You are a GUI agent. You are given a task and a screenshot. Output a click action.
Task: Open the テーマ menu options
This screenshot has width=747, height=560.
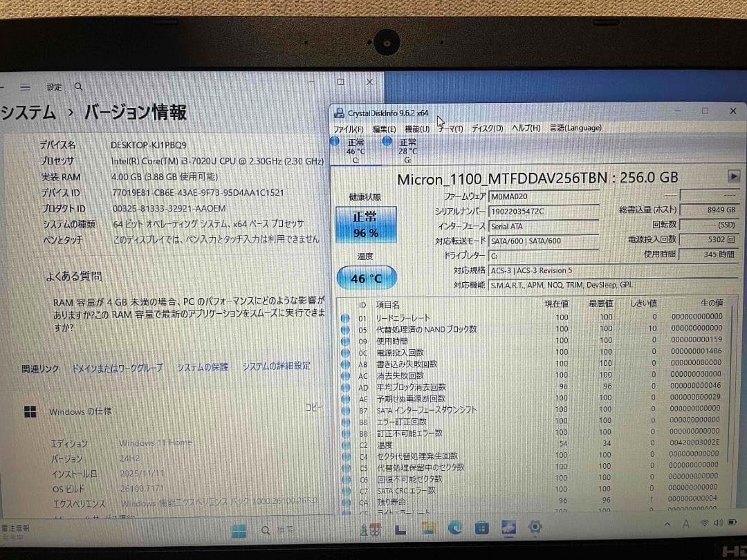[x=450, y=128]
